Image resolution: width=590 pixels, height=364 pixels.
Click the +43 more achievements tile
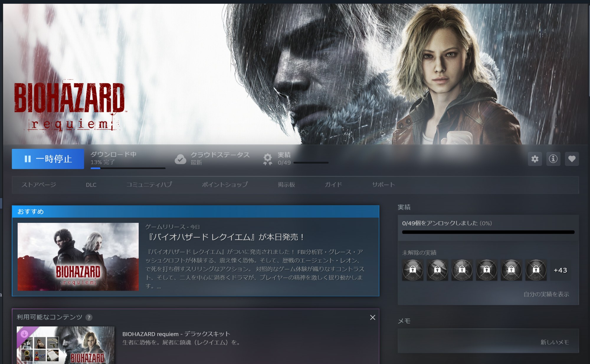tap(560, 270)
